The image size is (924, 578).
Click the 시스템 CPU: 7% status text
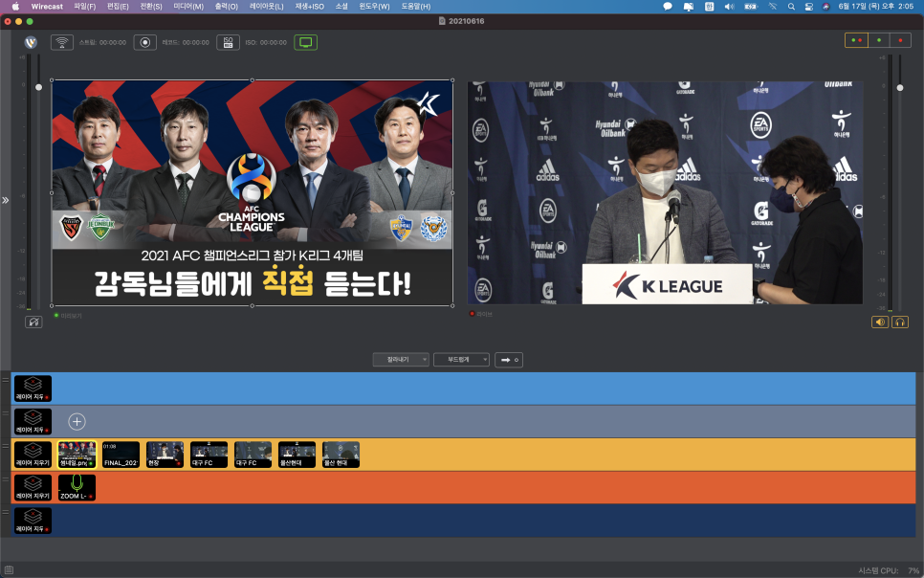coord(888,570)
